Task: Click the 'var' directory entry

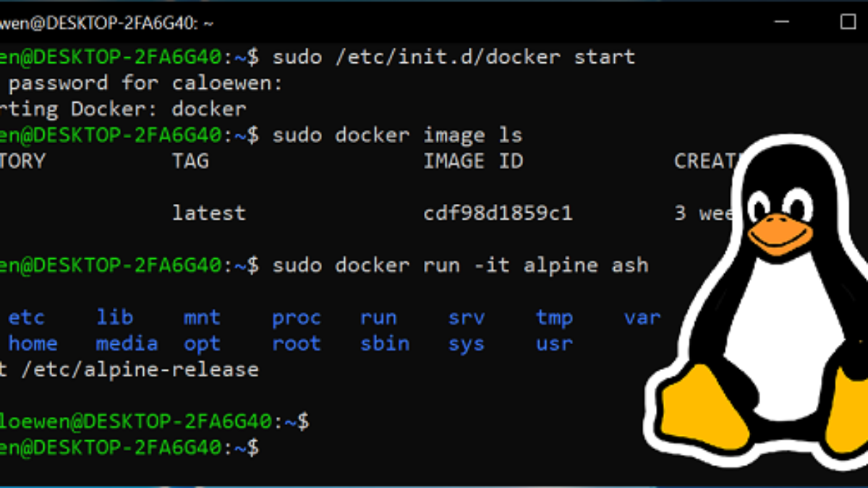Action: point(642,317)
